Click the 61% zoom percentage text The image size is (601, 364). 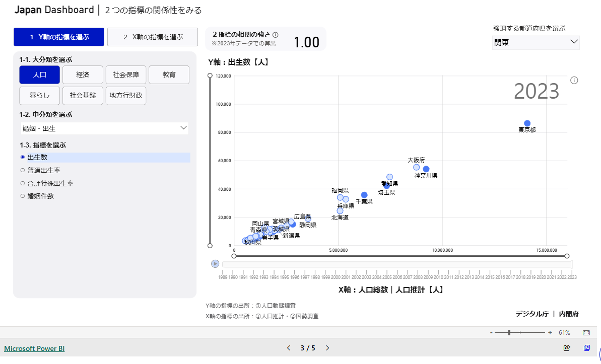coord(564,333)
